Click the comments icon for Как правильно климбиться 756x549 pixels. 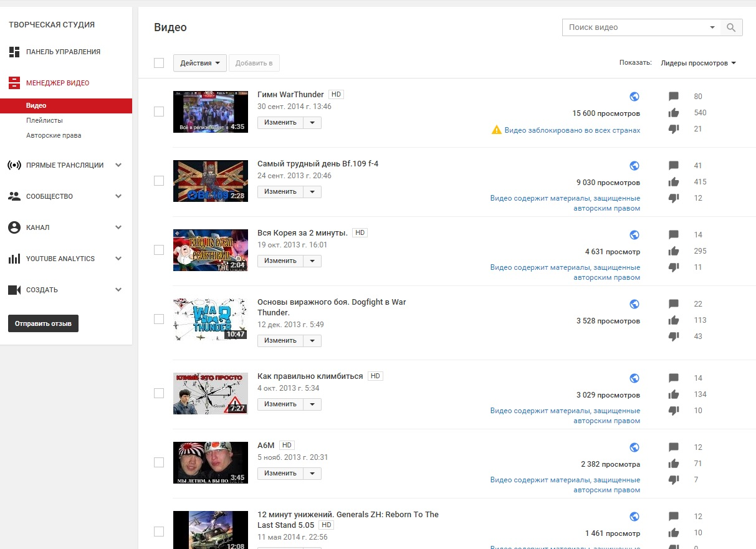(673, 378)
